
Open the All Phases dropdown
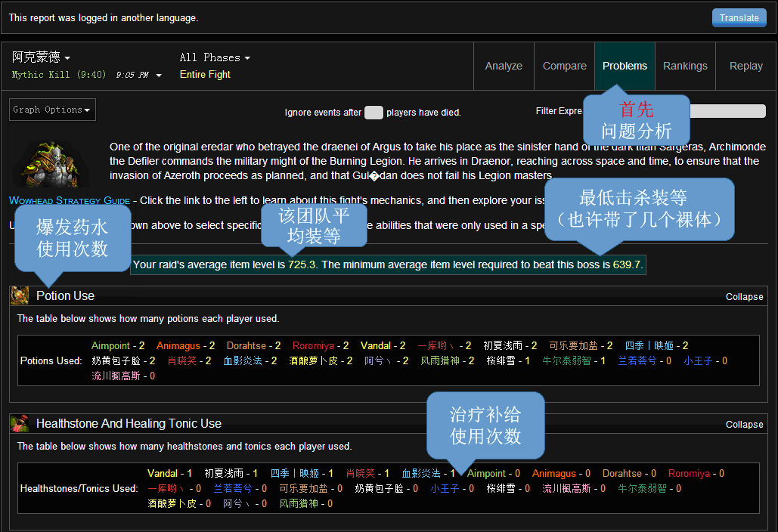pos(214,57)
